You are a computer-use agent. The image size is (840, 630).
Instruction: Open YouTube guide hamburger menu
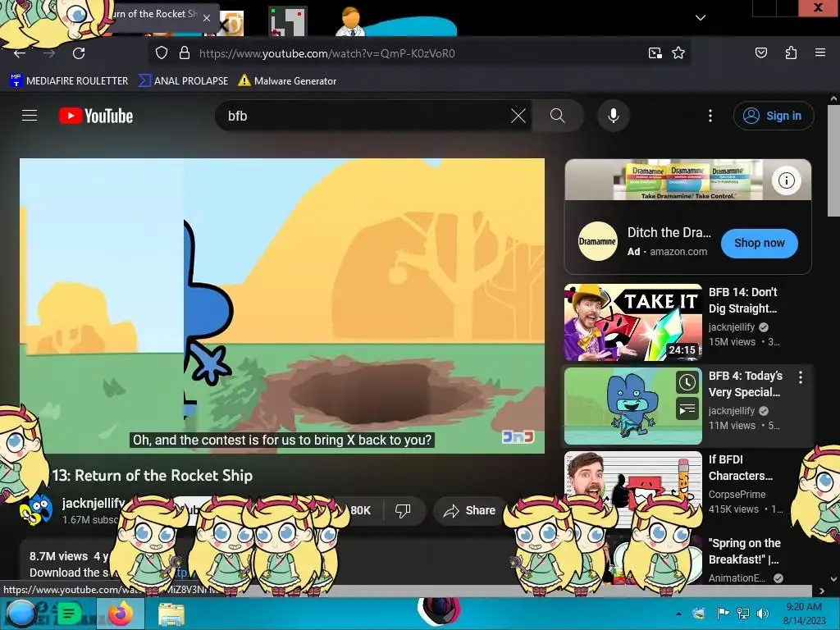pos(30,116)
